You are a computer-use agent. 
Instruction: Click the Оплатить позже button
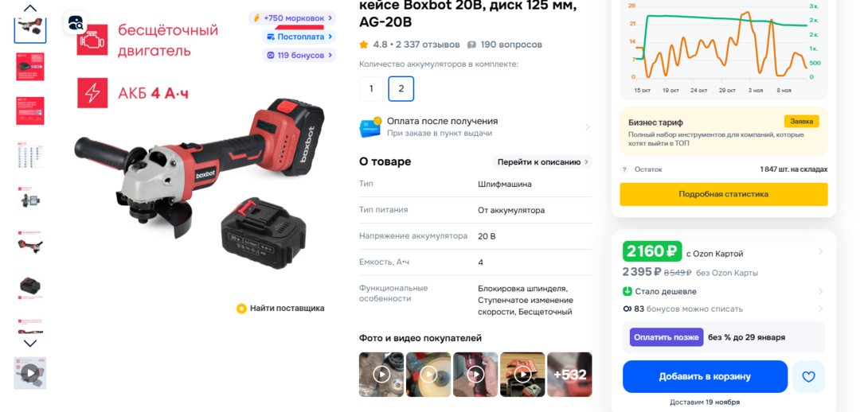pos(667,337)
